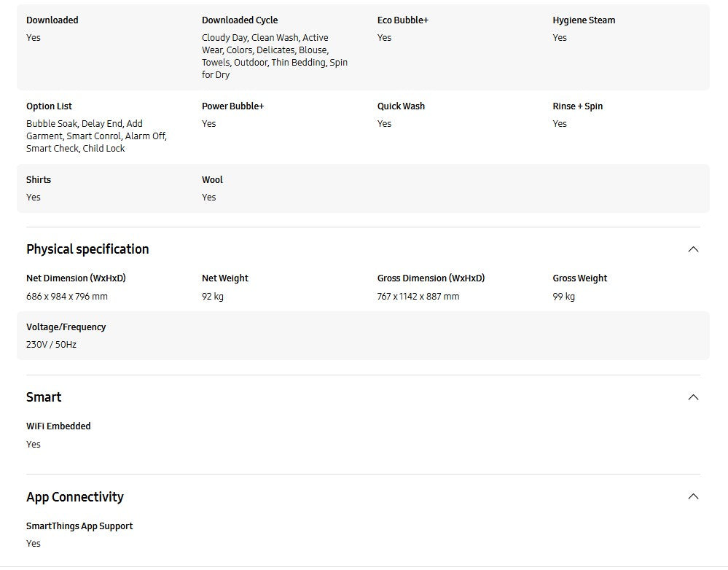Select the Wool label
The width and height of the screenshot is (728, 570).
[212, 180]
